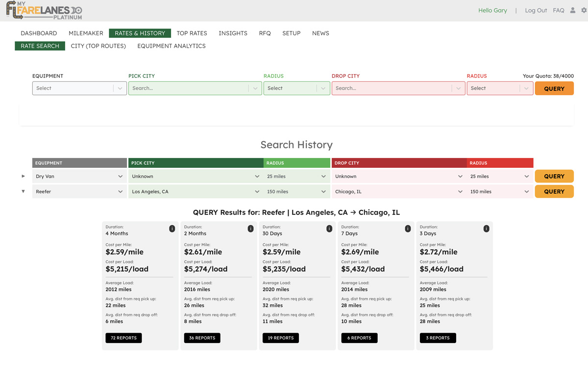Open the pick Radius select dropdown

coord(296,88)
